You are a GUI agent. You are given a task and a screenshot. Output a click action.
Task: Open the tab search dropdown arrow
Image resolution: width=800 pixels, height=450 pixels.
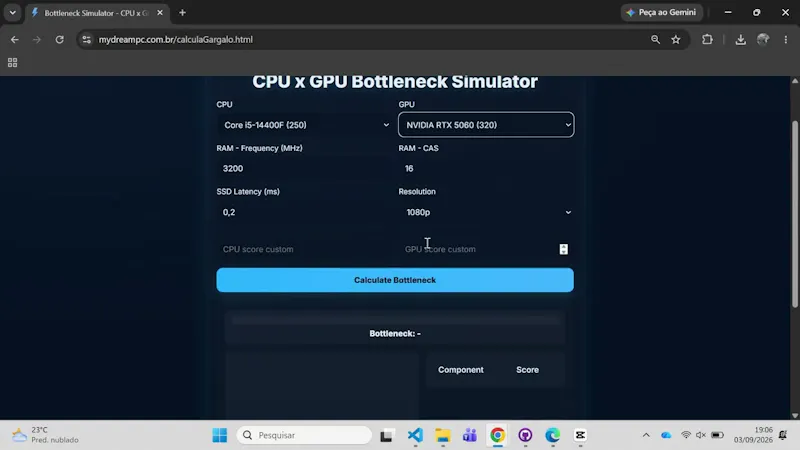[13, 12]
